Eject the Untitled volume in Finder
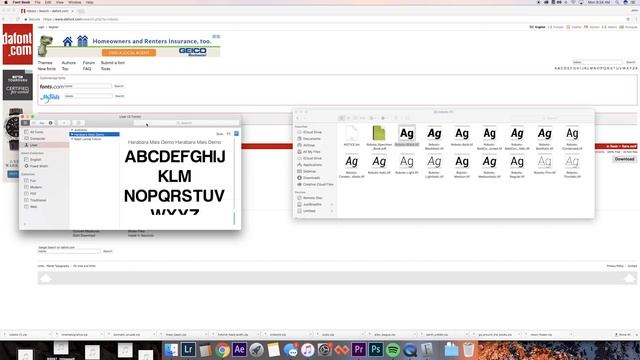The image size is (640, 360). (x=331, y=211)
